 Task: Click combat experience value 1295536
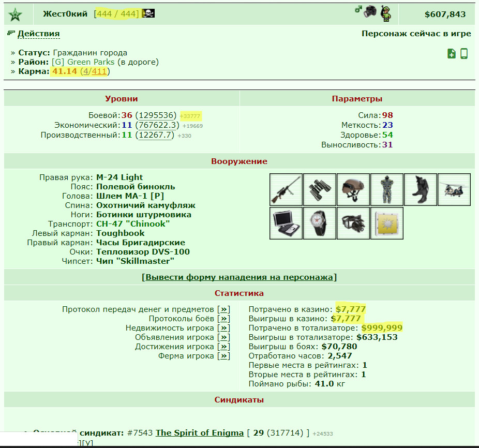pyautogui.click(x=156, y=115)
